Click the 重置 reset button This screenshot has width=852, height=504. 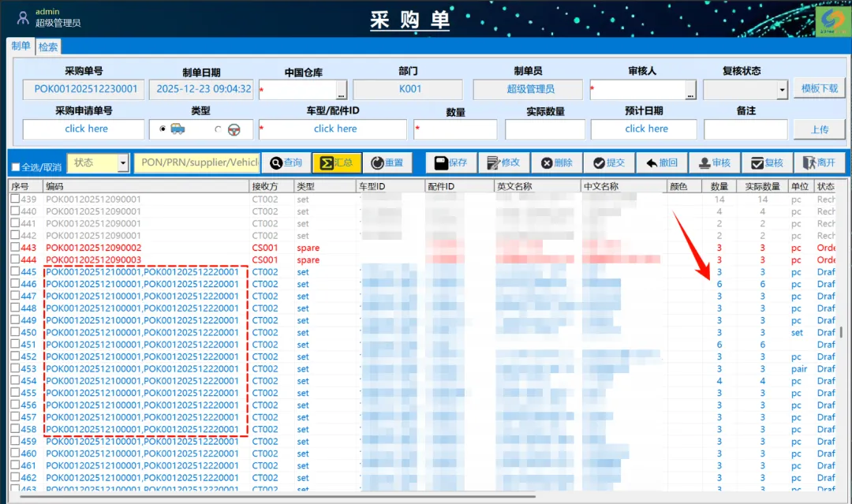387,162
